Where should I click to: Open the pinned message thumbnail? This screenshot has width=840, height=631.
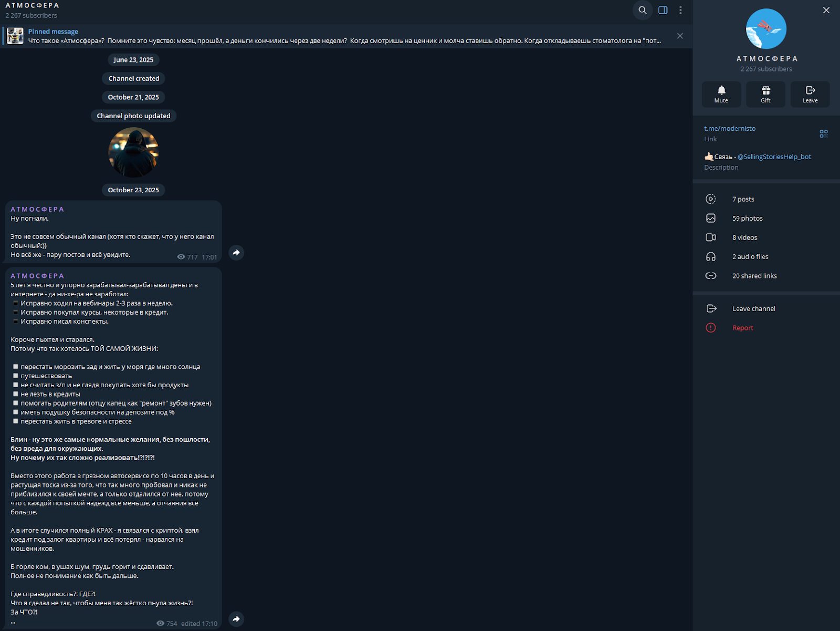tap(15, 36)
